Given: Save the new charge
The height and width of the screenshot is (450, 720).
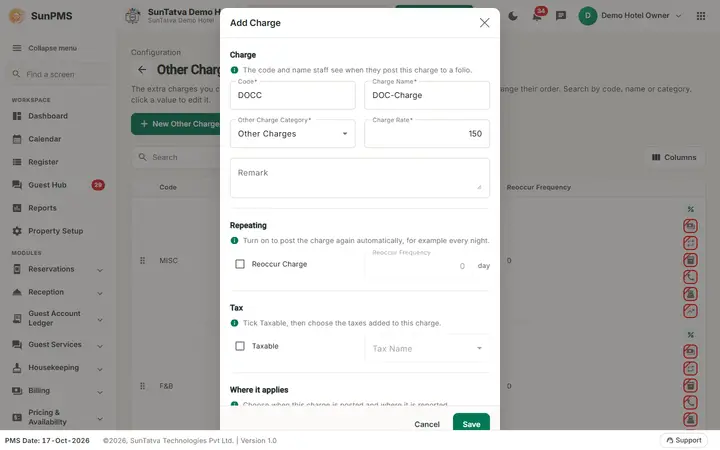Looking at the screenshot, I should [471, 423].
